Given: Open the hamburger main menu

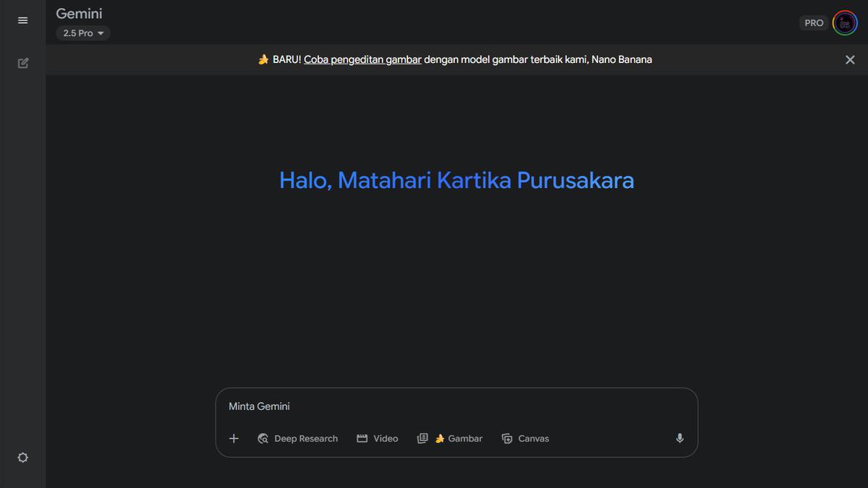Looking at the screenshot, I should (x=22, y=20).
